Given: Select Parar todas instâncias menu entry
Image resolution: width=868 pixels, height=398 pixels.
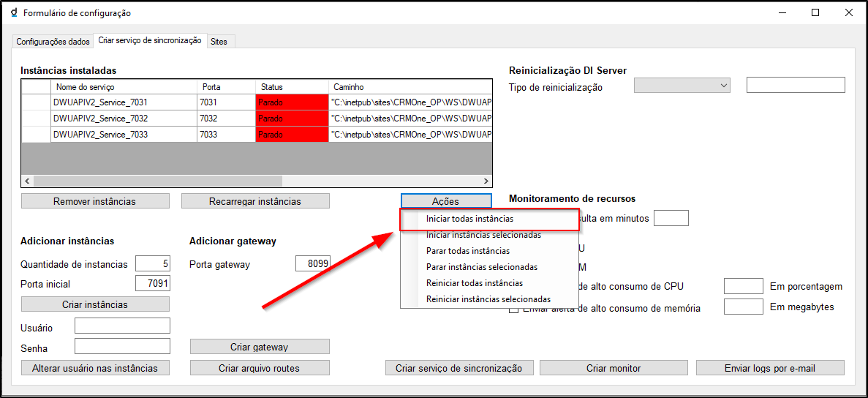Looking at the screenshot, I should 468,251.
